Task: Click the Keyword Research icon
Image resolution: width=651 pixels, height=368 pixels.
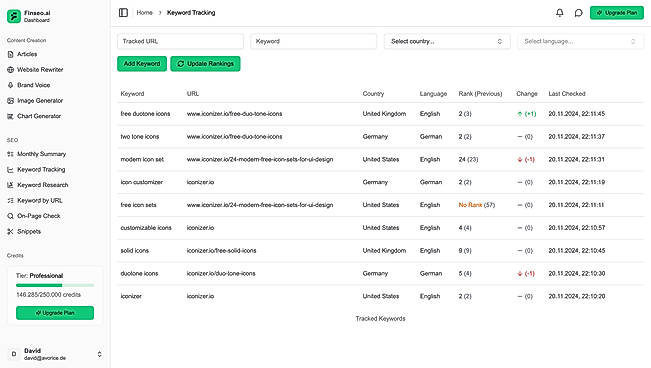Action: pos(10,185)
